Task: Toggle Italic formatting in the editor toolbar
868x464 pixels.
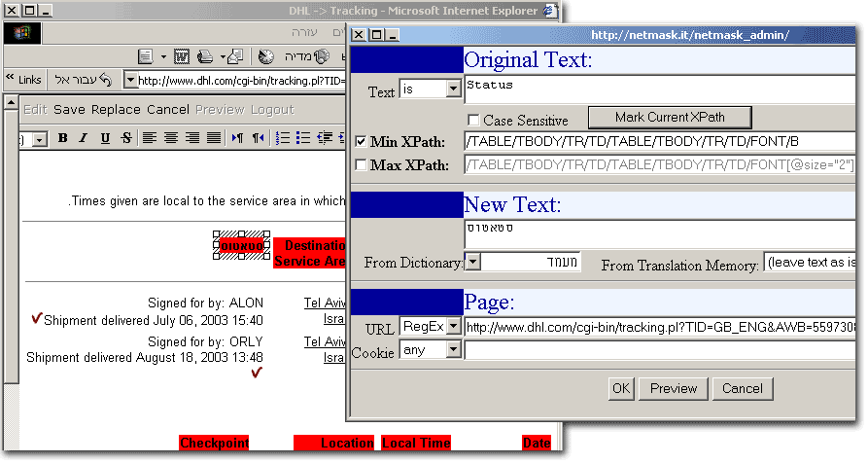Action: (x=84, y=138)
